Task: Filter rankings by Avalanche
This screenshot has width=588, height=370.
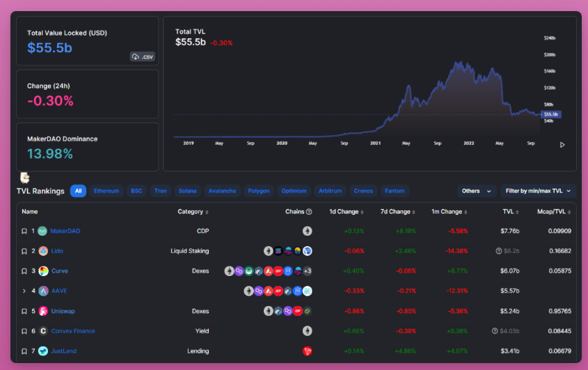Action: pos(222,191)
